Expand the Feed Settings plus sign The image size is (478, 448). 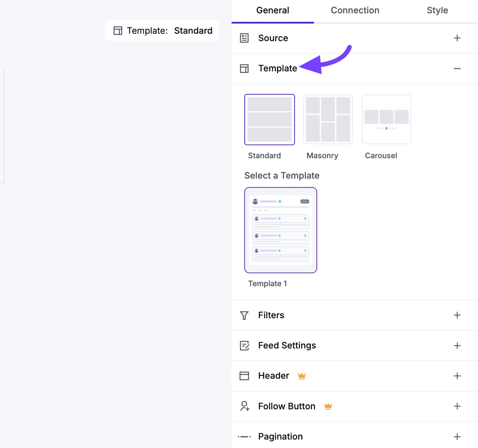click(457, 346)
